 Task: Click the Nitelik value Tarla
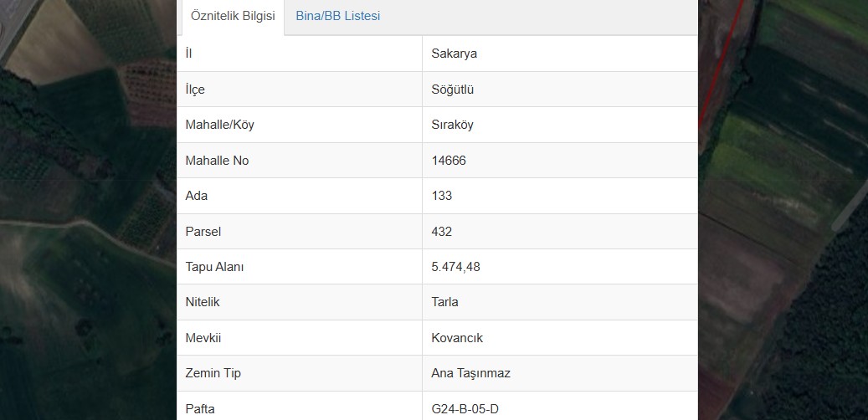[x=444, y=302]
